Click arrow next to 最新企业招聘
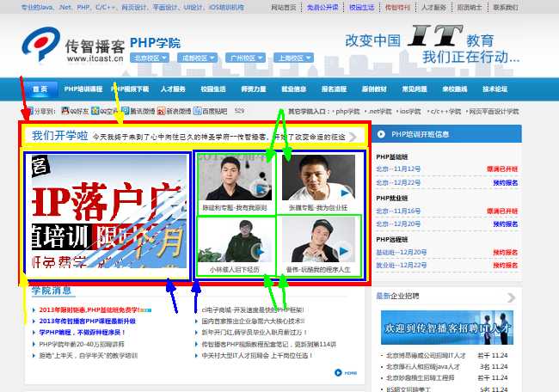 tap(511, 297)
